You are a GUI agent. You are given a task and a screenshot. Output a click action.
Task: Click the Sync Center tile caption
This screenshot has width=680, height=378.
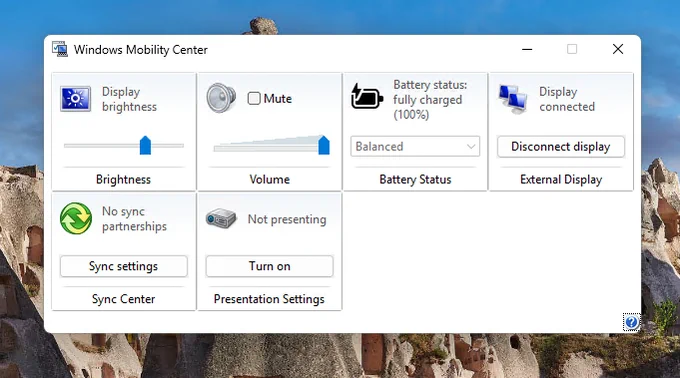coord(124,299)
